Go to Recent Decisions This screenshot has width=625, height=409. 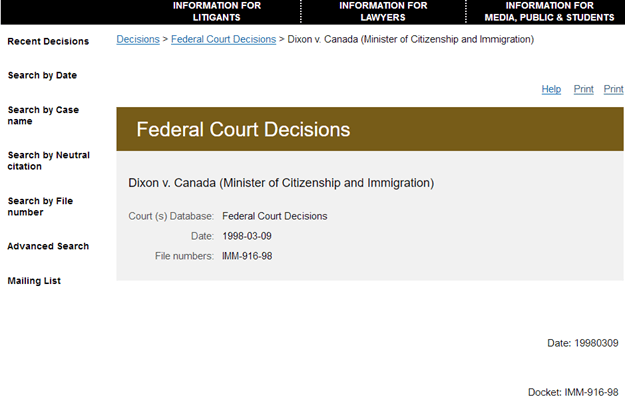(x=48, y=41)
